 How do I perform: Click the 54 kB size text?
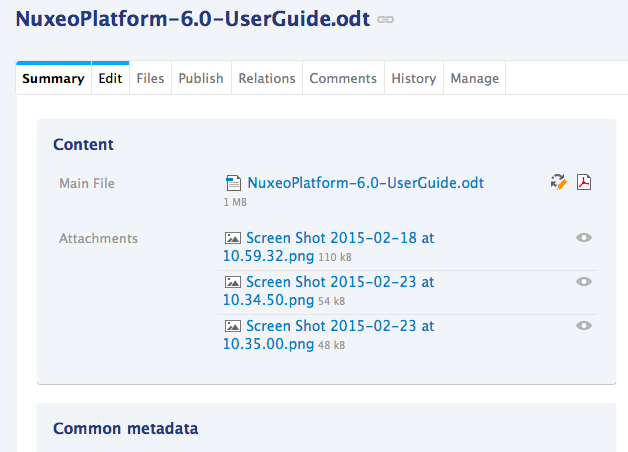(x=332, y=301)
